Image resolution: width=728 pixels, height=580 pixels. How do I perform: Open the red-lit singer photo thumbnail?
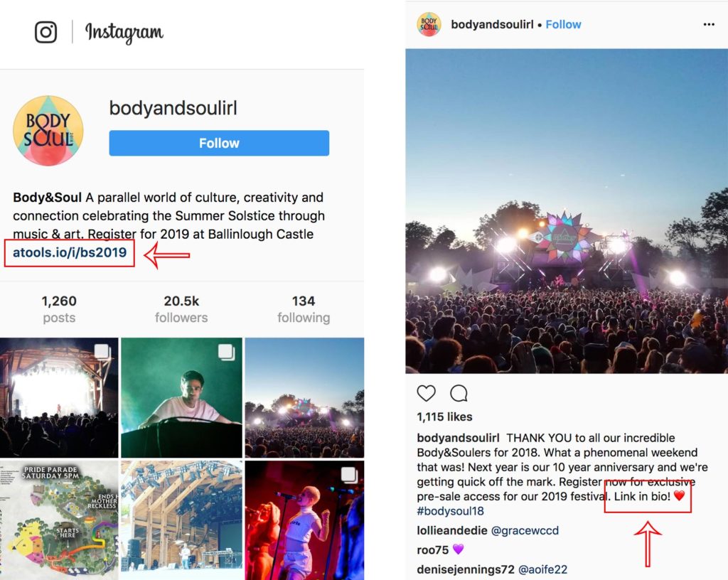click(x=304, y=520)
